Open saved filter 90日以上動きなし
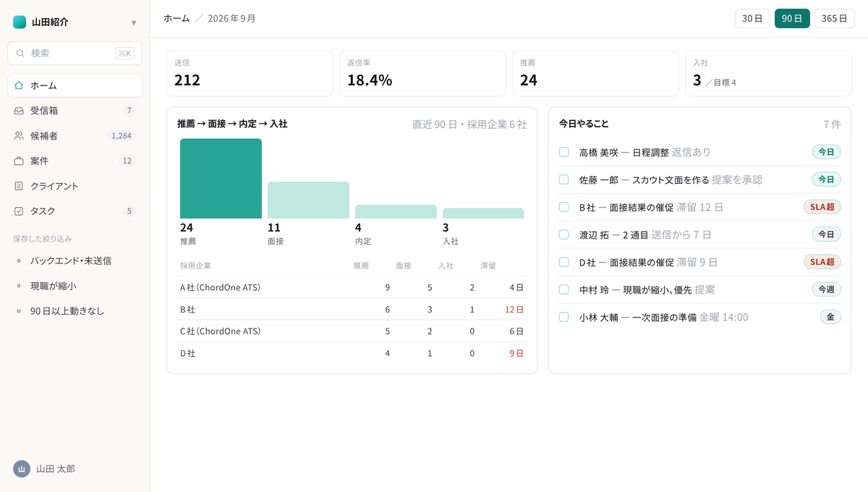 coord(75,311)
